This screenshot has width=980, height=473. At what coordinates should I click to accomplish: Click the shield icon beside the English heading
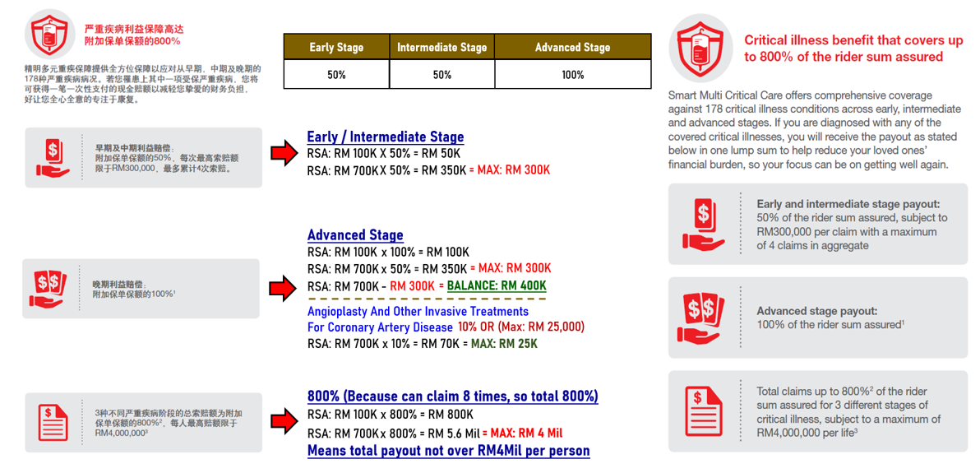pyautogui.click(x=701, y=48)
